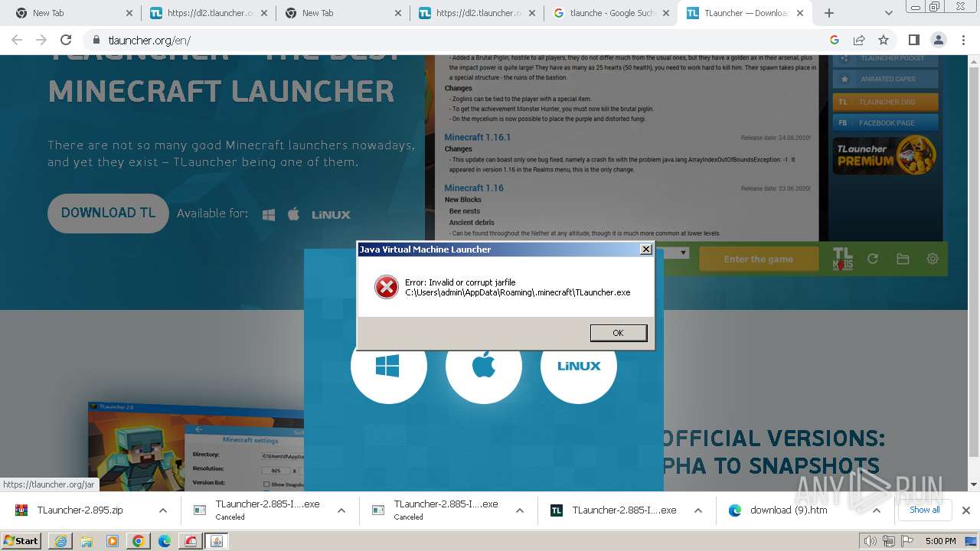This screenshot has width=980, height=551.
Task: Launch Internet Explorer from taskbar
Action: pyautogui.click(x=60, y=541)
